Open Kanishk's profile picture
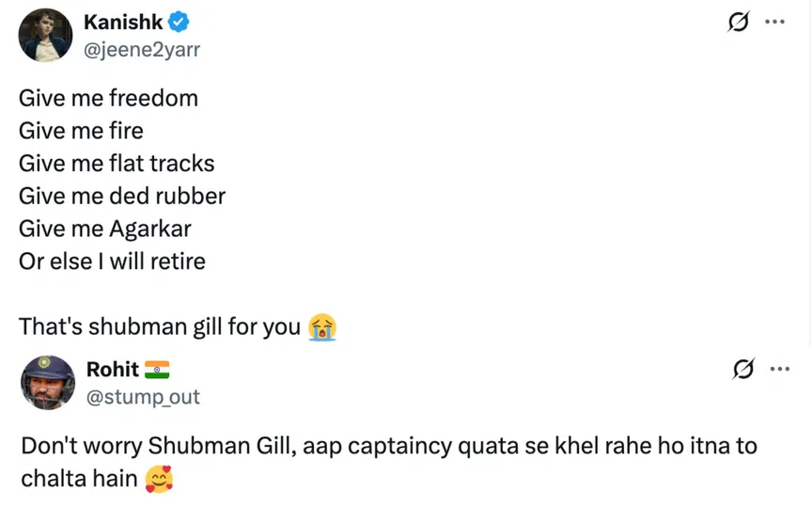The width and height of the screenshot is (812, 508). (x=45, y=36)
